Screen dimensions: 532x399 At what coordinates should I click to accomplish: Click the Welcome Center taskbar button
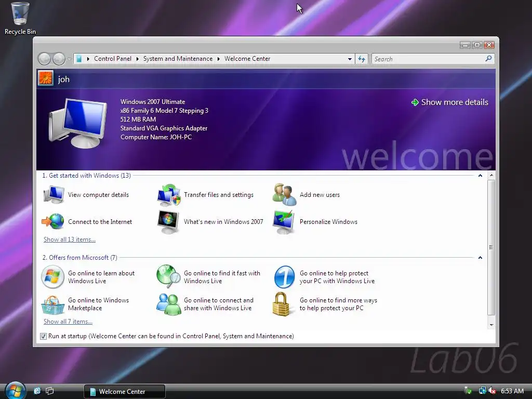125,392
